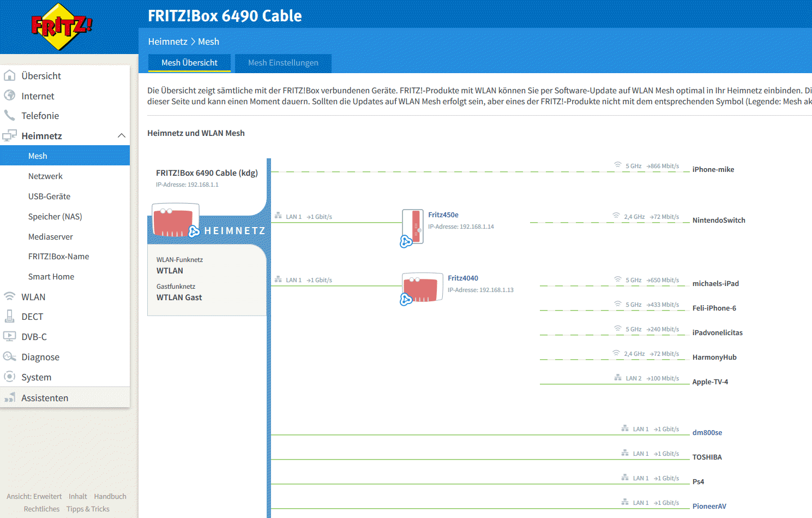Select Mesh in the Heimnetz submenu

tap(65, 156)
